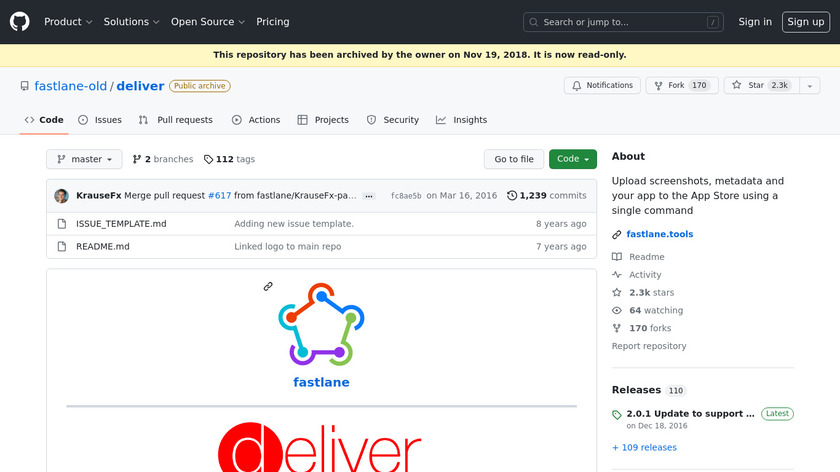Open the green Code dropdown
840x472 pixels.
click(x=573, y=159)
